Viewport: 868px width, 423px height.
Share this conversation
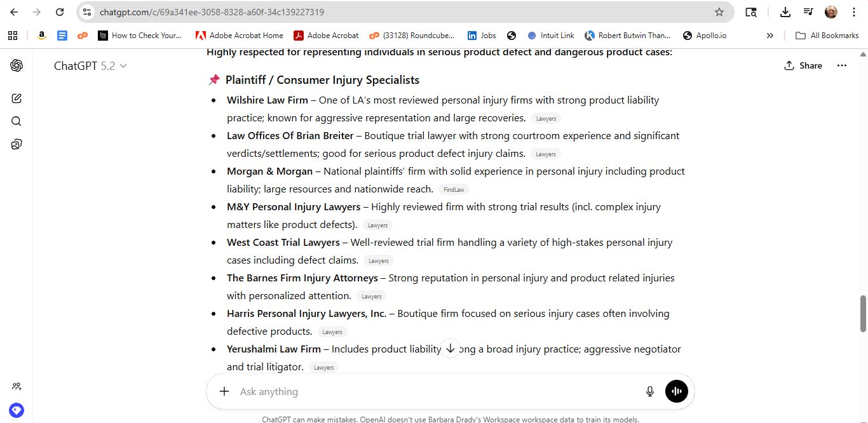click(x=803, y=65)
